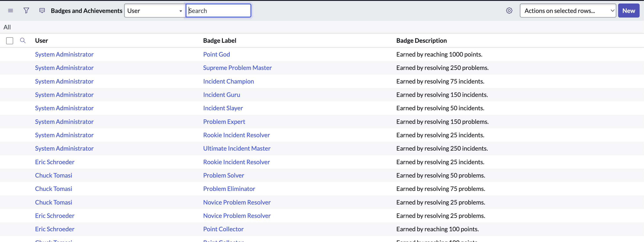Open Eric Schroeder's user record
Screen dimensions: 644x242
(x=54, y=162)
